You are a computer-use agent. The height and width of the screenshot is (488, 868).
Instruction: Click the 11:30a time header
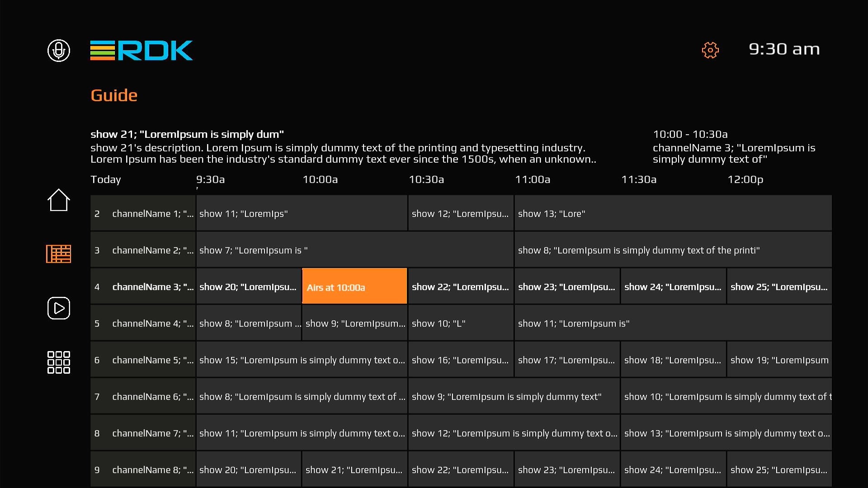tap(639, 179)
